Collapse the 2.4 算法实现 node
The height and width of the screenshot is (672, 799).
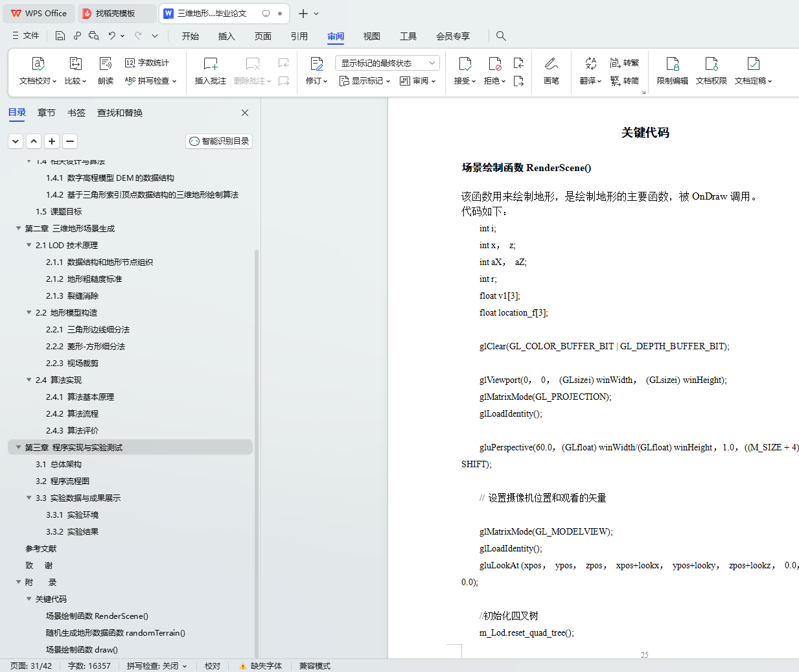[29, 380]
